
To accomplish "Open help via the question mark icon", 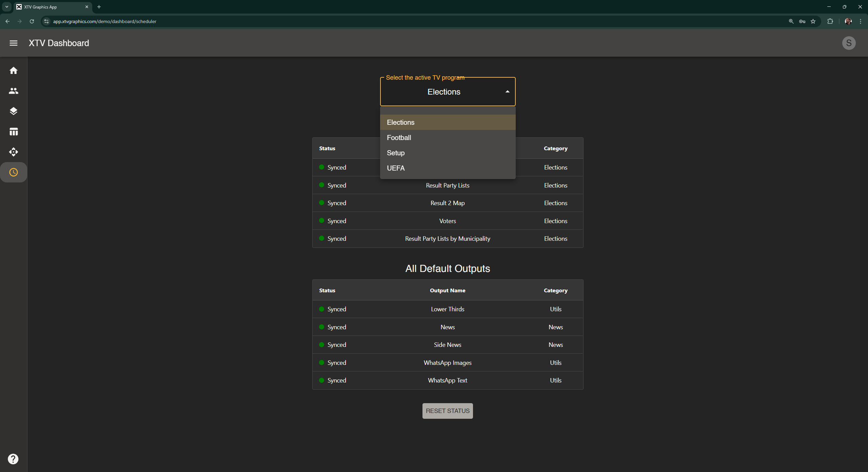I will (x=13, y=459).
